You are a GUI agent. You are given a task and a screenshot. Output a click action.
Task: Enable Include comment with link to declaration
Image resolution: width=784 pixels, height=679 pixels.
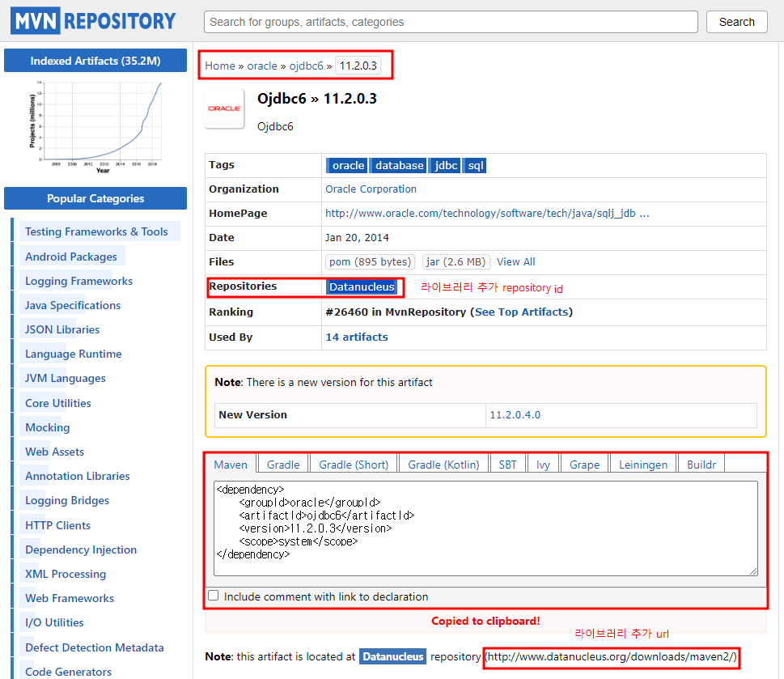click(214, 596)
